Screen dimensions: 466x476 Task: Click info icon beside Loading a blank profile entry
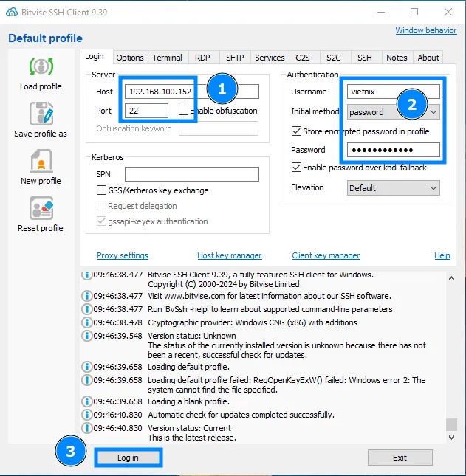coord(87,401)
